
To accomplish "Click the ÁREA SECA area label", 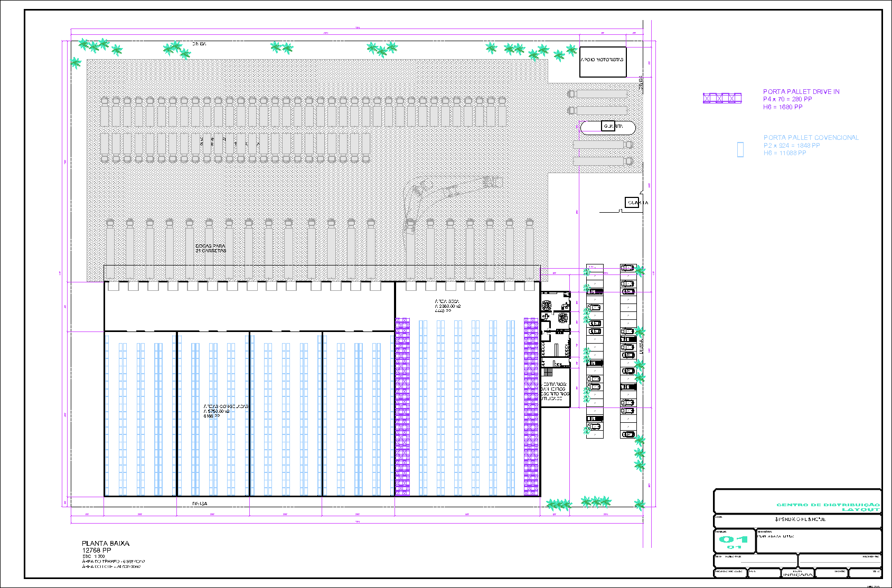I will click(447, 306).
